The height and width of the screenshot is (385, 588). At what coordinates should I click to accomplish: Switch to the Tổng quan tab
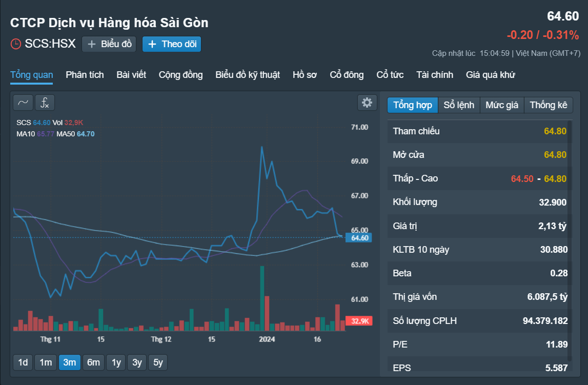click(31, 75)
